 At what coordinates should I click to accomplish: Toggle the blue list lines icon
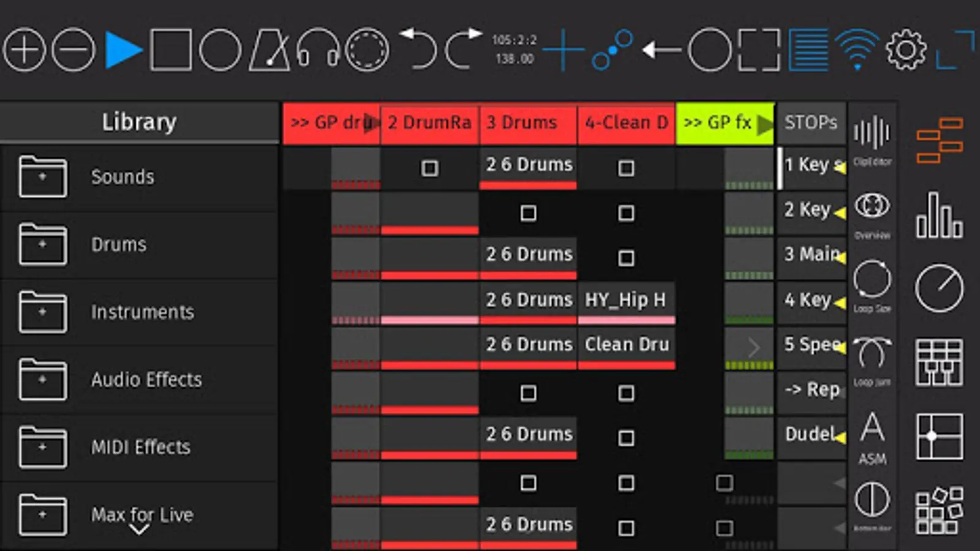coord(809,50)
